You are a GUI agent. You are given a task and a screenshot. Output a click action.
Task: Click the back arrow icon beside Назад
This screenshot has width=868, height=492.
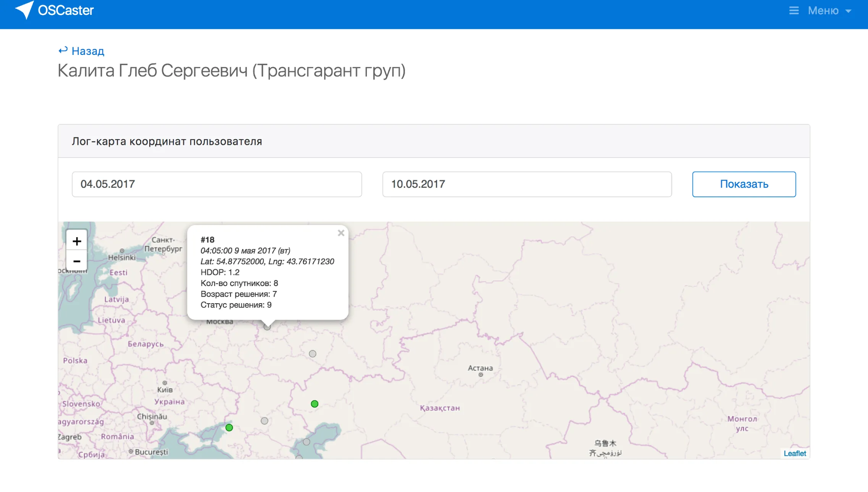click(63, 50)
